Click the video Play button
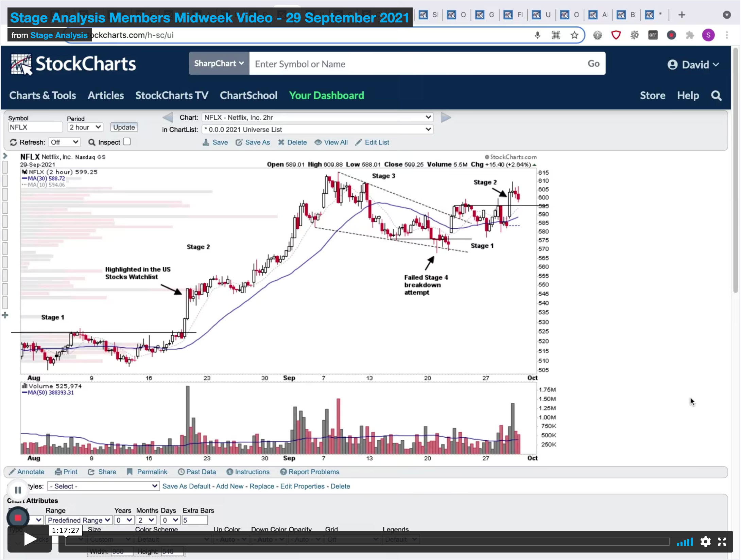 pos(30,539)
